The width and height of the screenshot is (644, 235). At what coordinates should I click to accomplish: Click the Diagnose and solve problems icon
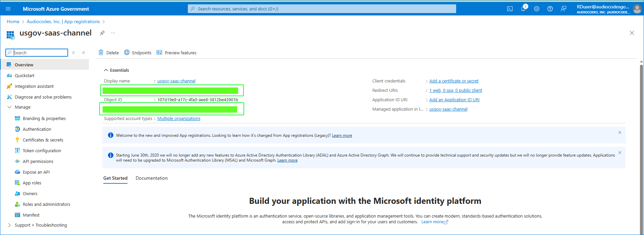point(9,97)
